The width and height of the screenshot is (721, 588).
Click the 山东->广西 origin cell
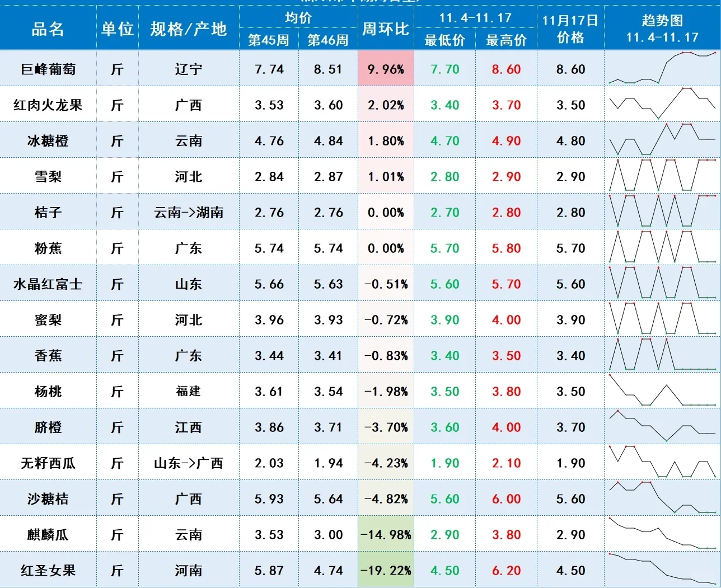[189, 463]
